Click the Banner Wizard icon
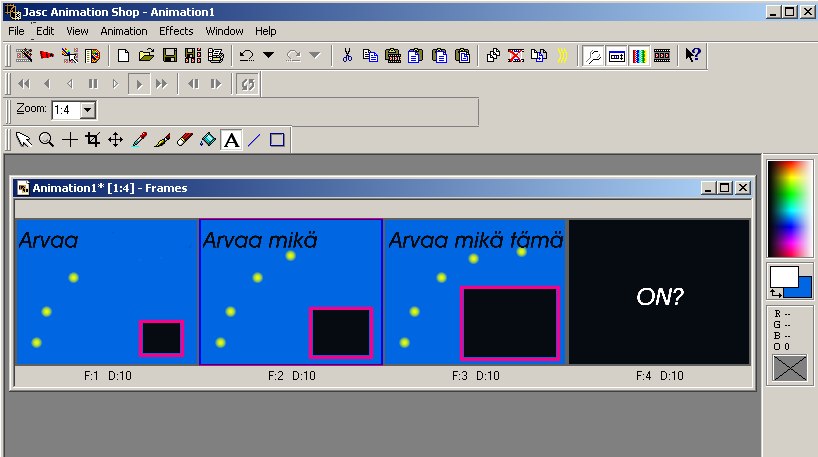Screen dimensions: 818x457 point(47,55)
